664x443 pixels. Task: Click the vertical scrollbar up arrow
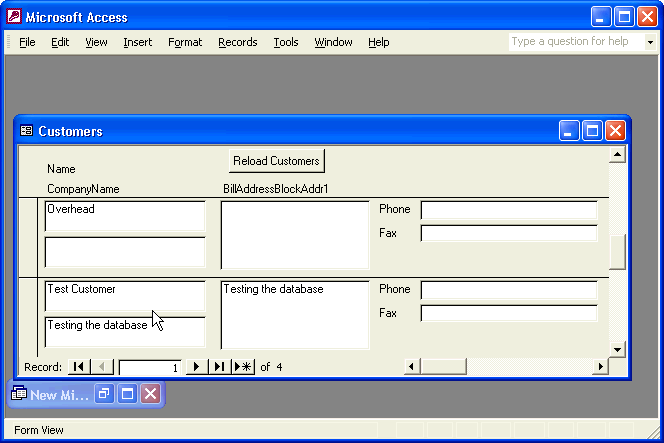617,155
